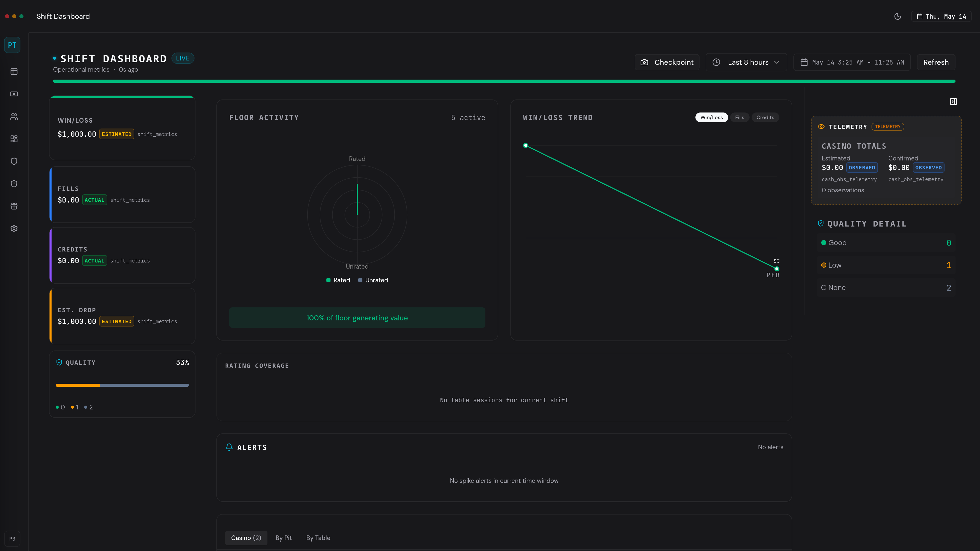Image resolution: width=980 pixels, height=551 pixels.
Task: Click the Confirmed OBSERVED badge
Action: tap(928, 168)
